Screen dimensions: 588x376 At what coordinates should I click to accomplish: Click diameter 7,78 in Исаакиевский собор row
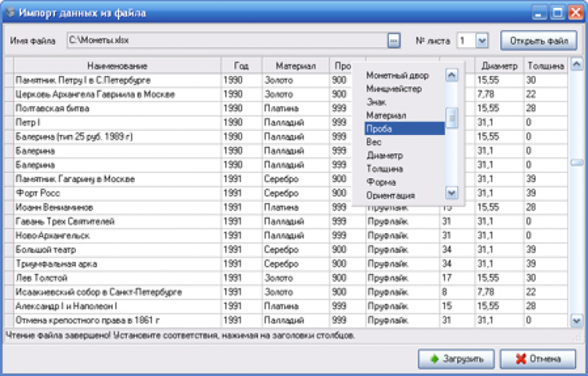499,292
